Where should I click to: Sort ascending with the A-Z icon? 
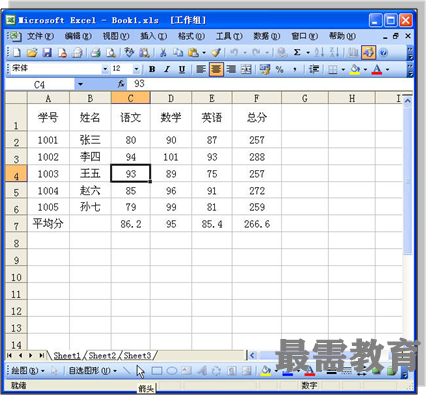click(319, 52)
